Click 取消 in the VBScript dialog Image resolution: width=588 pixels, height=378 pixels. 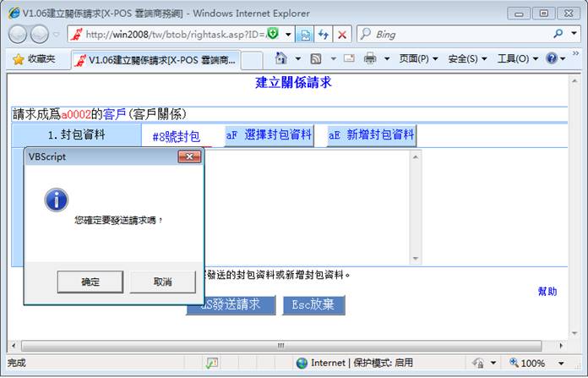162,282
